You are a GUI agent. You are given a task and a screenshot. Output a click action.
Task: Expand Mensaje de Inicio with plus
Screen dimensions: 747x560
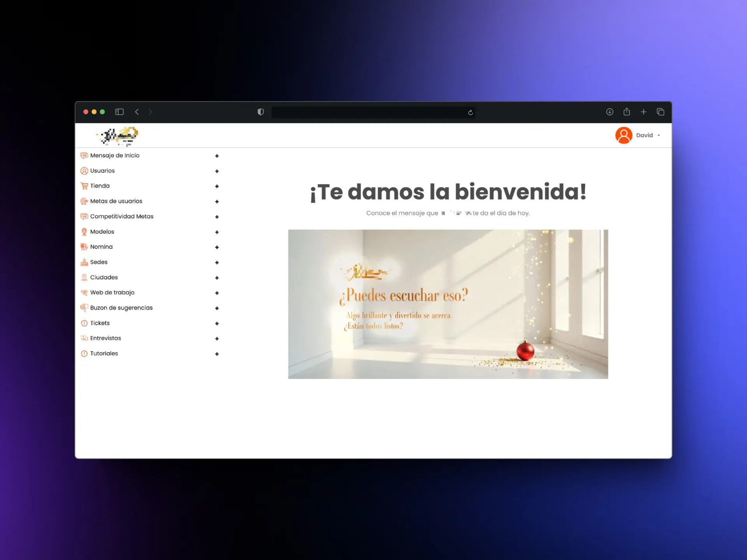[x=217, y=156]
